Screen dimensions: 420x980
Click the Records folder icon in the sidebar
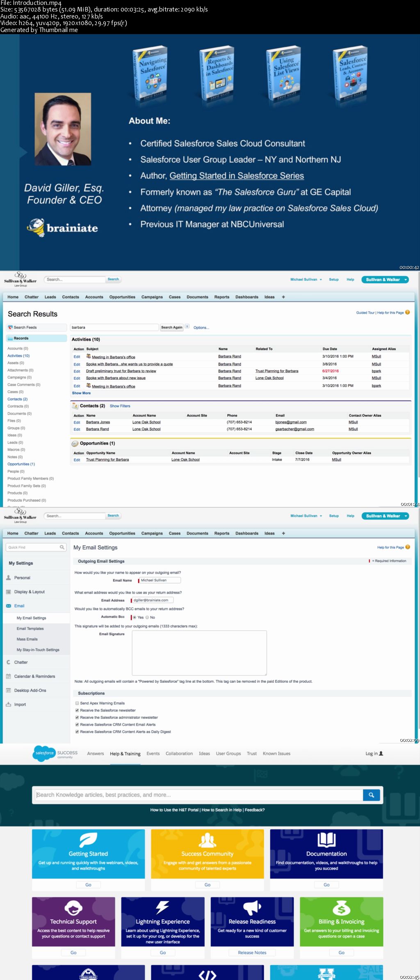[10, 338]
